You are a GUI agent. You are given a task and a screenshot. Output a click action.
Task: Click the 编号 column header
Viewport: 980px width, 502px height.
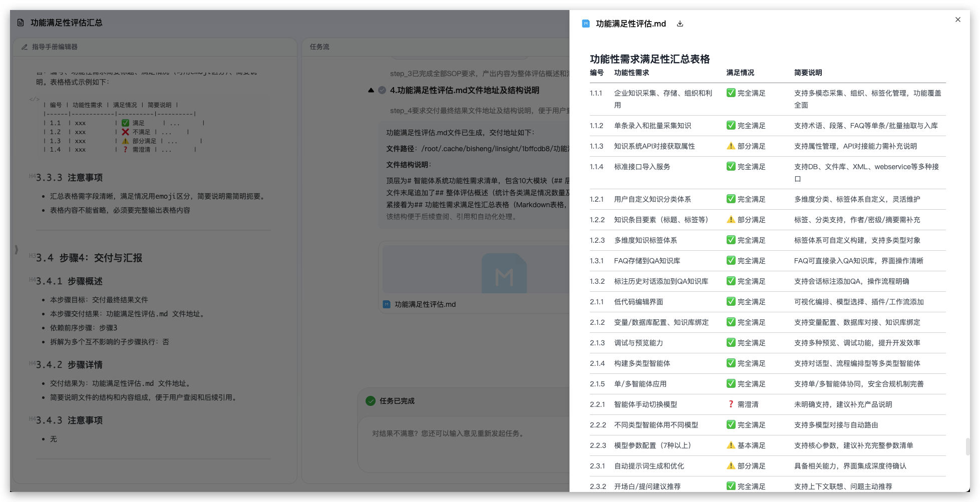(597, 73)
